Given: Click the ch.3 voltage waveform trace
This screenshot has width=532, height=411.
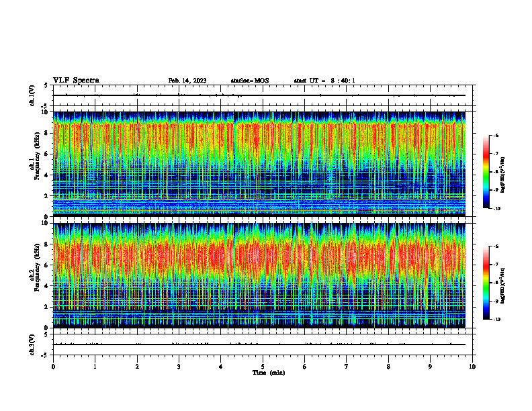Looking at the screenshot, I should 259,345.
